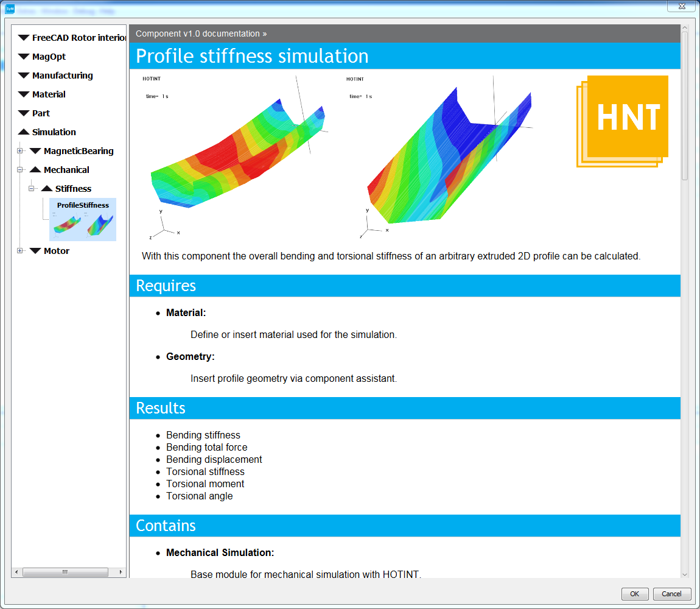Click the HNT logo icon
Image resolution: width=700 pixels, height=609 pixels.
623,120
